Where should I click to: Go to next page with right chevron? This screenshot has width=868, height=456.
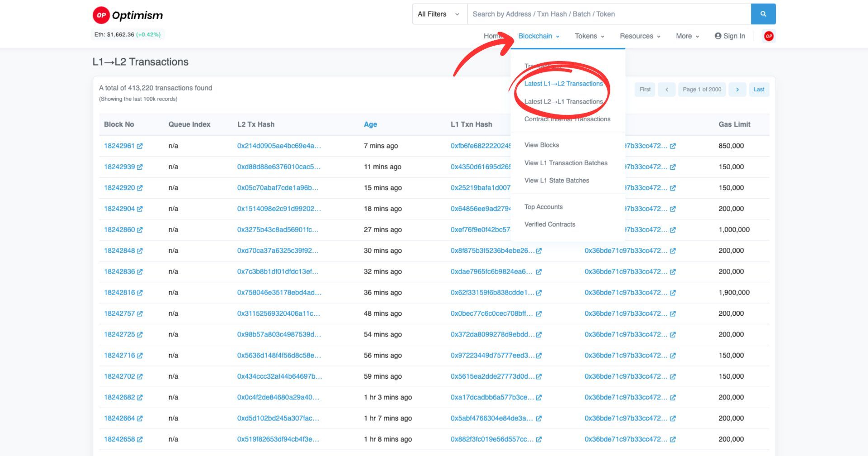coord(737,90)
